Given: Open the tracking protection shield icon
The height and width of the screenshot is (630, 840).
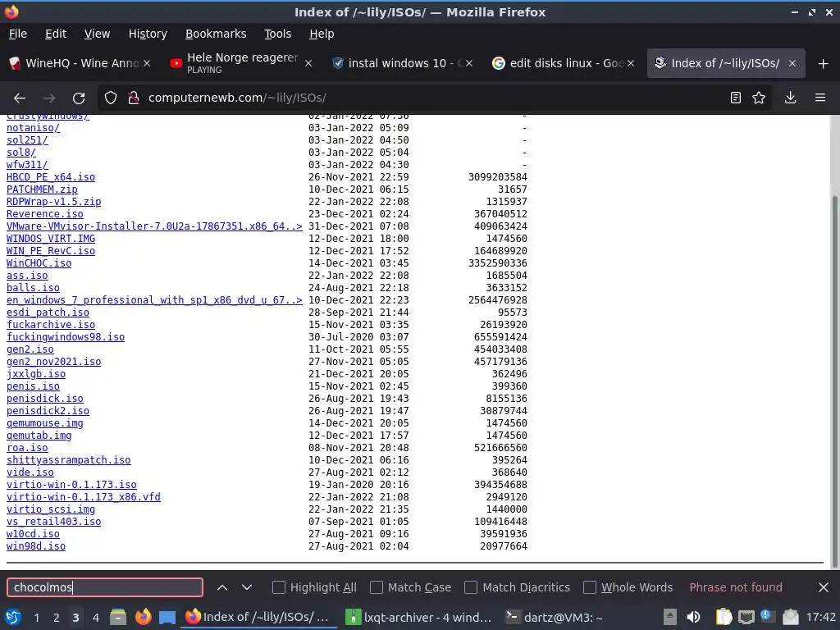Looking at the screenshot, I should [x=111, y=98].
